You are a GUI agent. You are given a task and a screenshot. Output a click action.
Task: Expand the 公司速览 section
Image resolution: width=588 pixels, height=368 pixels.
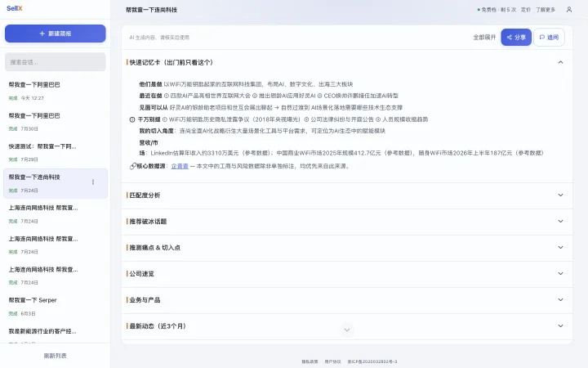tap(560, 273)
